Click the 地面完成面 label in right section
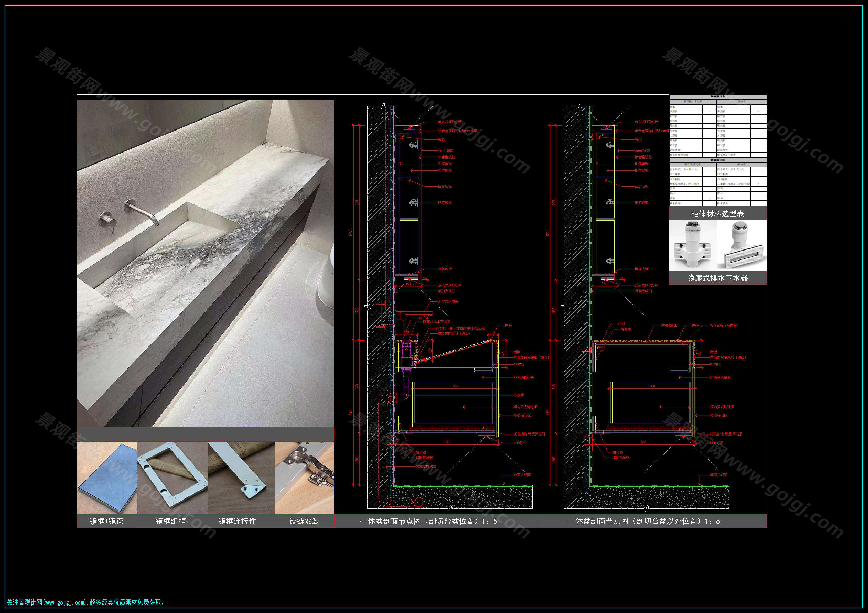868x613 pixels. pyautogui.click(x=718, y=475)
